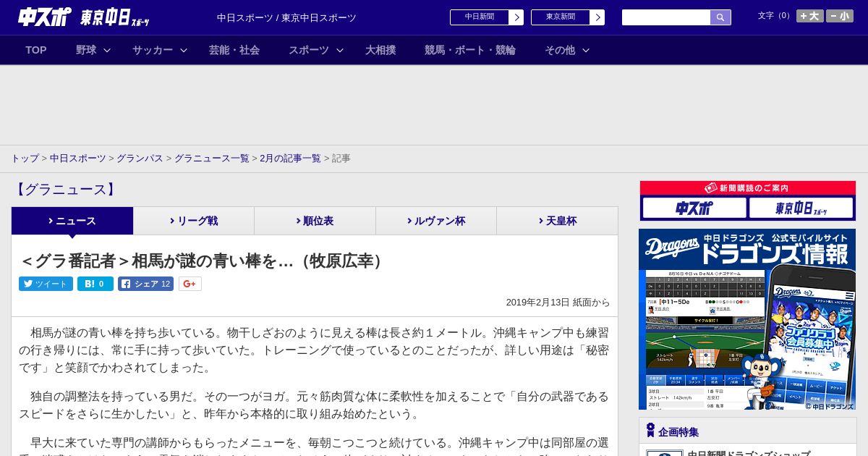Click 中日スポーツ / 東京中日スポーツ header text
This screenshot has width=868, height=456.
[x=286, y=18]
